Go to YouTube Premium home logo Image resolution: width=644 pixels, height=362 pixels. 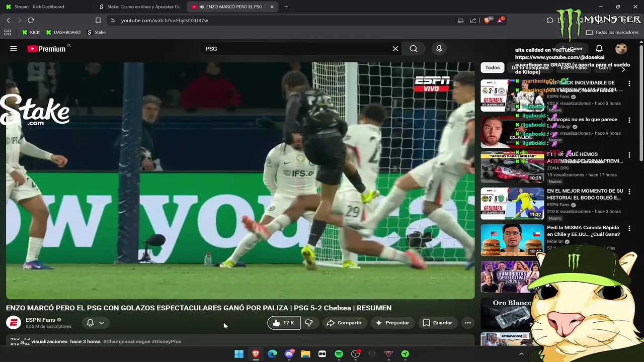pos(46,49)
